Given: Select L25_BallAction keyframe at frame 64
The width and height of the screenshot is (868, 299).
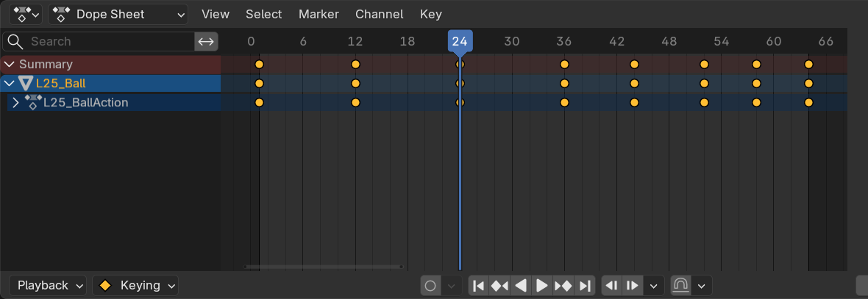Looking at the screenshot, I should pos(808,103).
